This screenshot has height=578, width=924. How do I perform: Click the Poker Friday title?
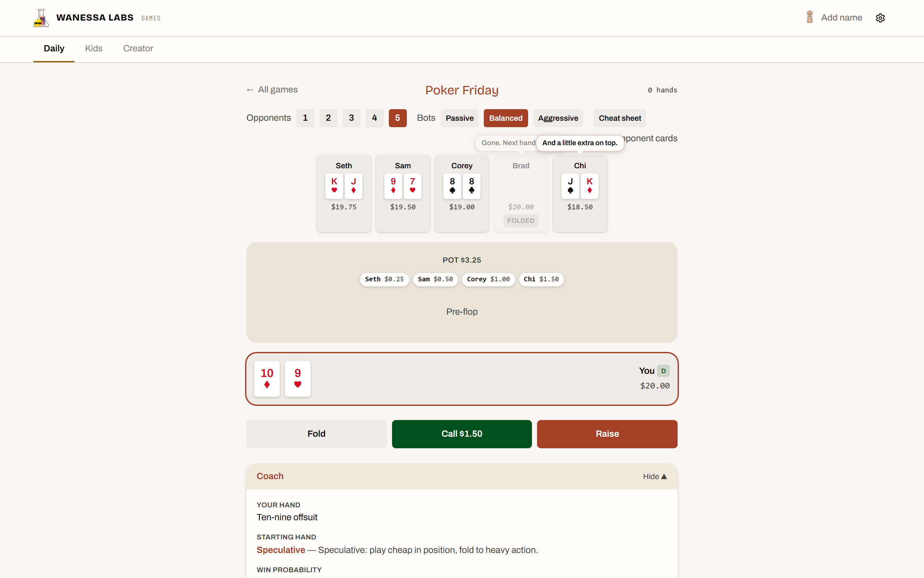coord(462,90)
